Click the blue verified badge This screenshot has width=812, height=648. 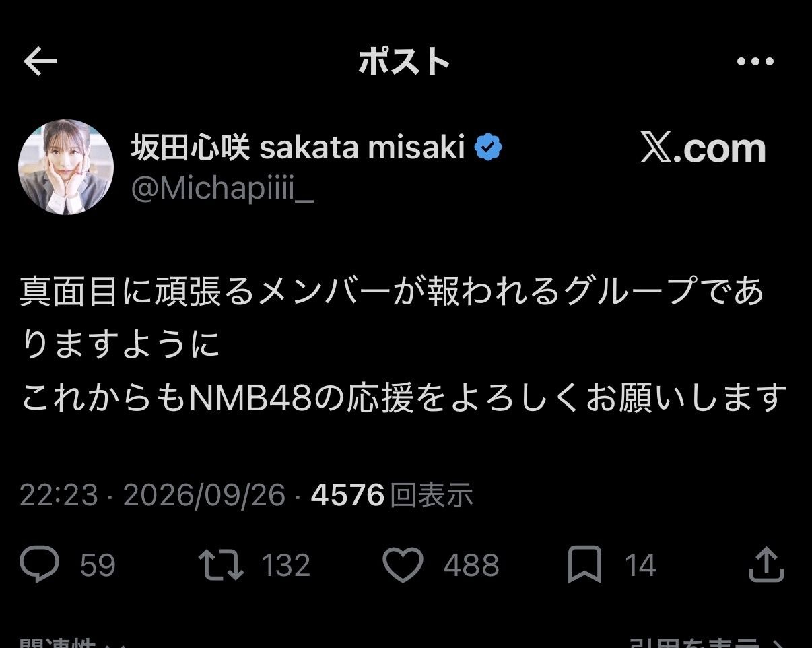click(x=488, y=148)
